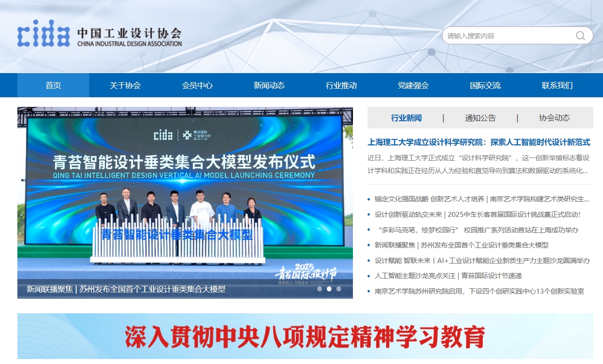
Task: Open the 上海理工大学成立设计科学研究院 headline
Action: tap(479, 142)
